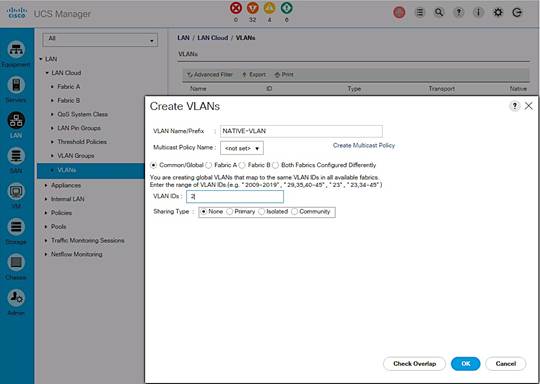The height and width of the screenshot is (384, 540).
Task: Collapse the LAN Cloud tree node
Action: [47, 73]
